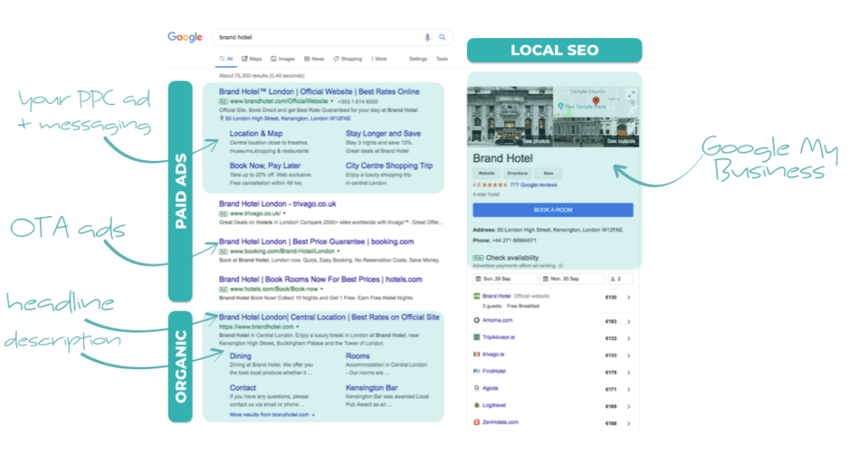Screen dimensions: 868x454
Task: Click the magnifier search icon
Action: point(442,37)
